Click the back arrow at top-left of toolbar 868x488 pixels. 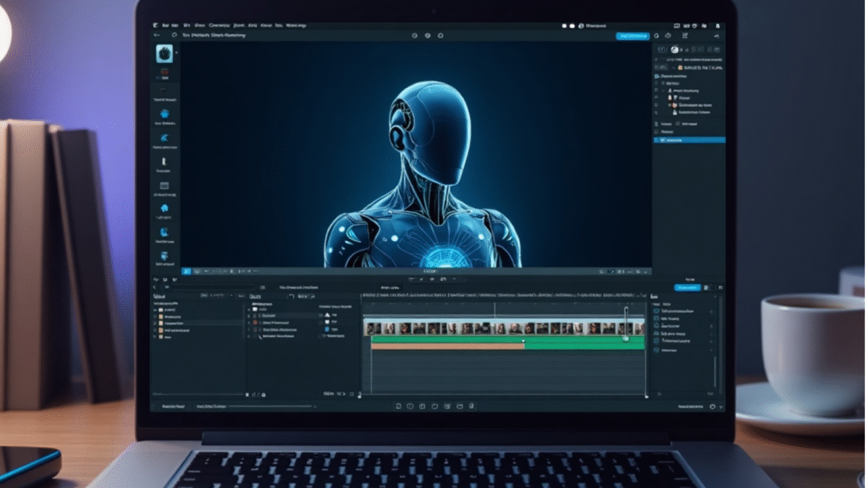pos(157,36)
